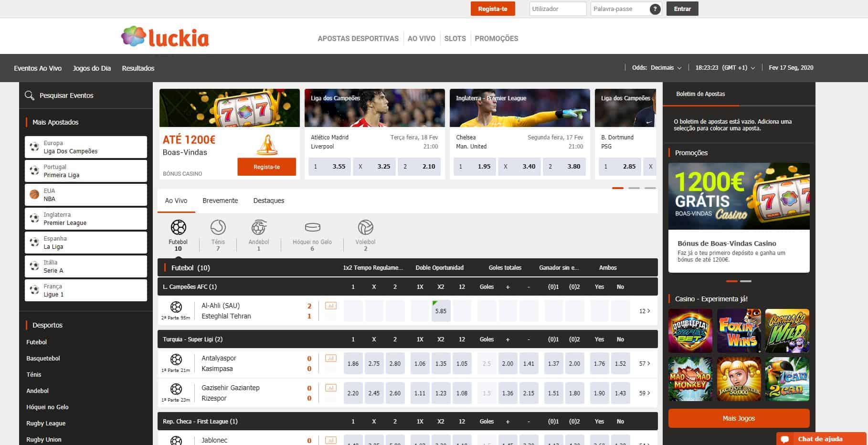Open statistics icon for Antalyaspor match

[330, 358]
